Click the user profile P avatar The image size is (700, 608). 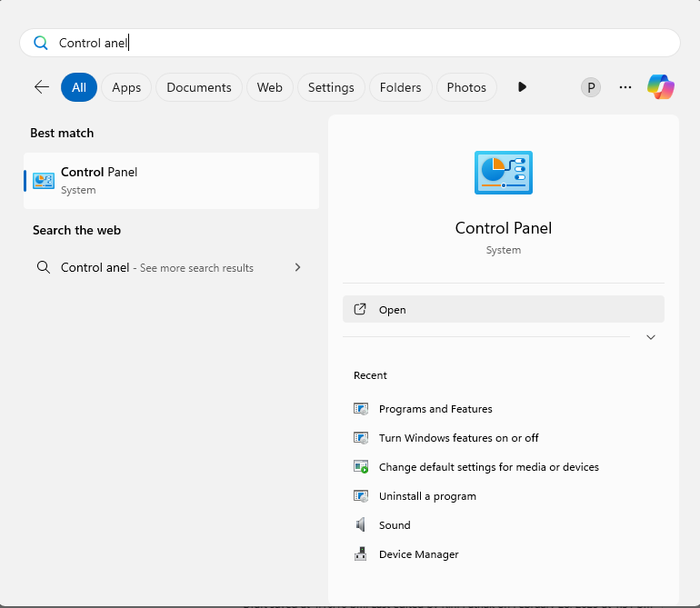pyautogui.click(x=591, y=87)
